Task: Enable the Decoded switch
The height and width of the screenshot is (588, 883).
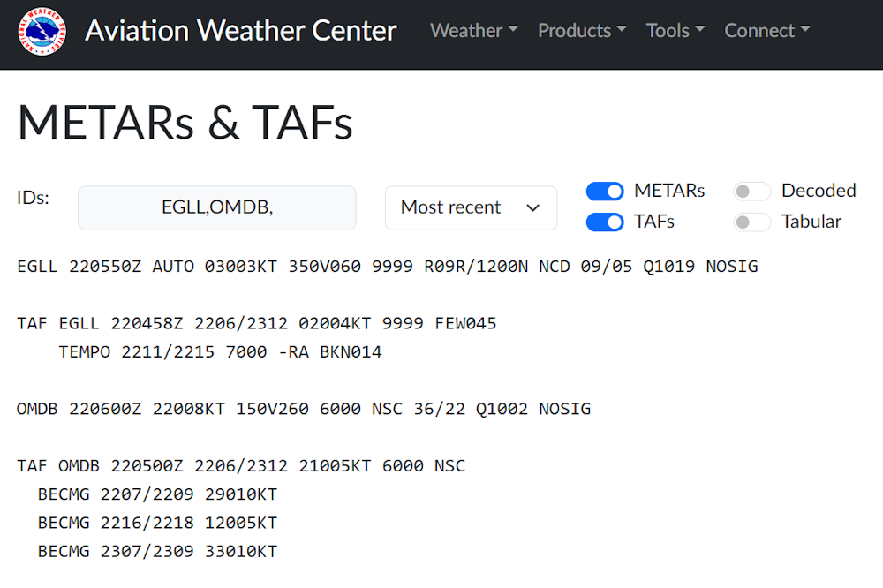Action: tap(751, 192)
